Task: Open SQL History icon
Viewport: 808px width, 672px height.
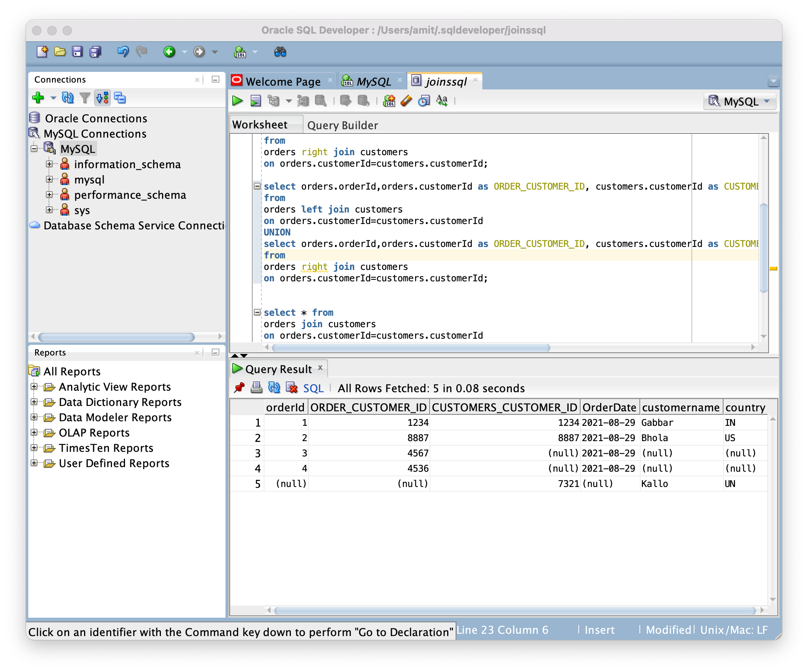Action: 424,101
